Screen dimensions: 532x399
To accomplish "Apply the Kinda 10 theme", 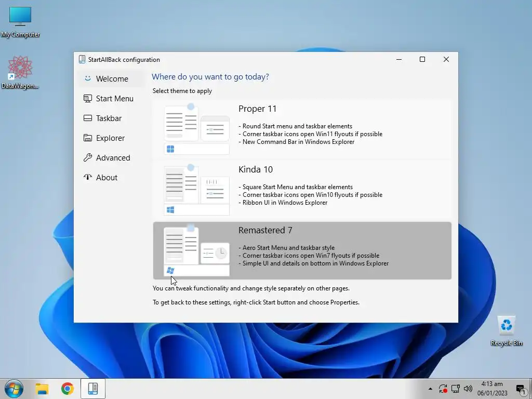I will click(x=302, y=190).
